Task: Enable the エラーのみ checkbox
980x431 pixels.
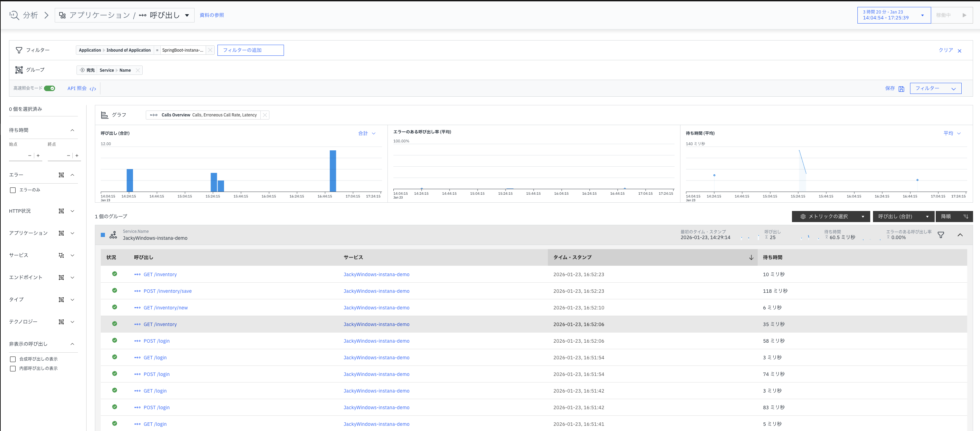Action: (x=12, y=190)
